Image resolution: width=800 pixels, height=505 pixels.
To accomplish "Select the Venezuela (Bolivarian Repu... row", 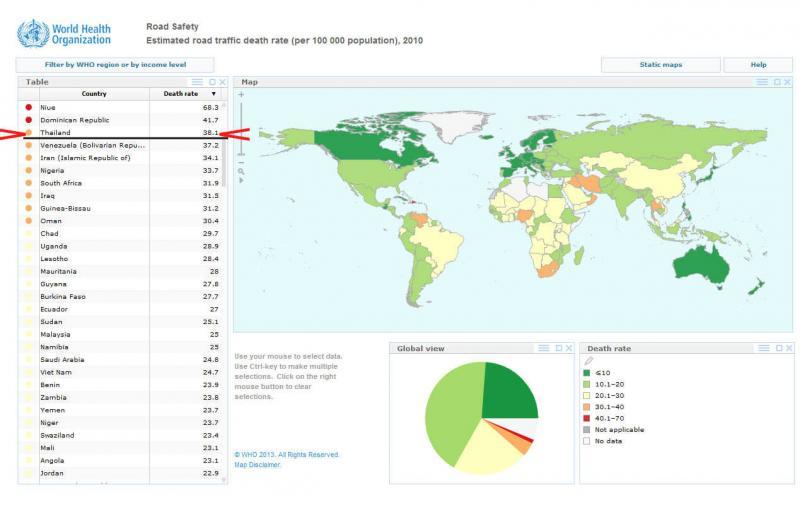I will pos(122,145).
